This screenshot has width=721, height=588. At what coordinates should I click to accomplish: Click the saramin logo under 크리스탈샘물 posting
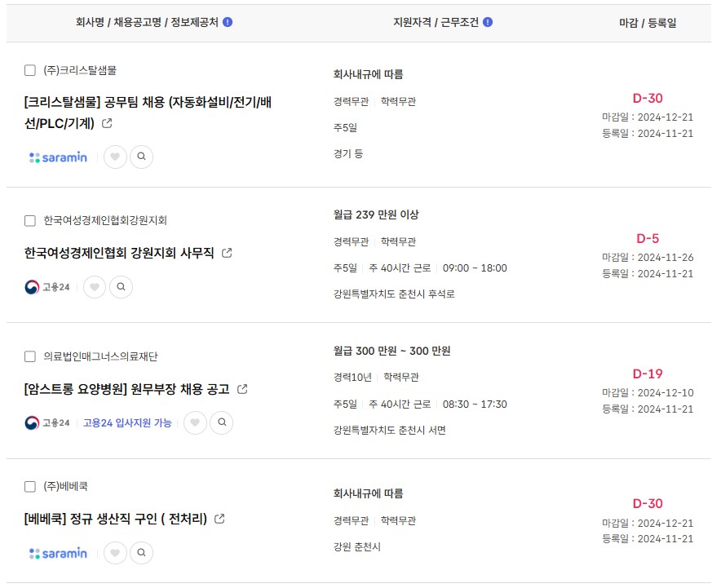pos(58,157)
